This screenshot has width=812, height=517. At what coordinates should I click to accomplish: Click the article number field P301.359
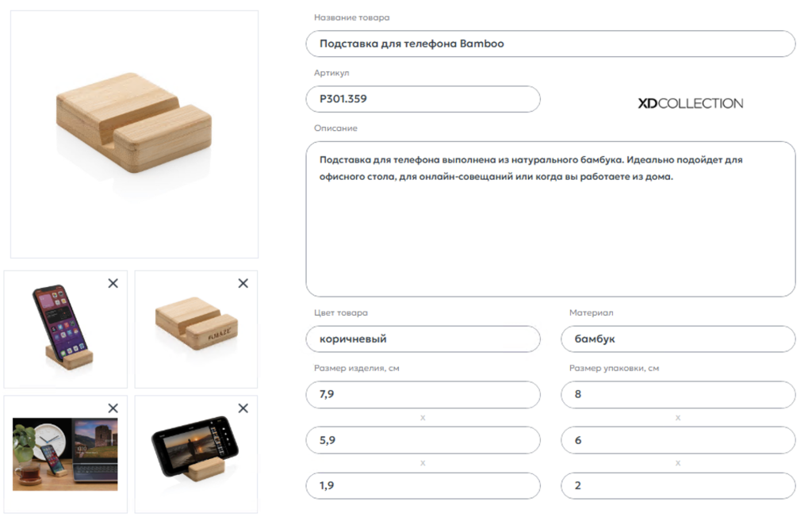tap(423, 99)
